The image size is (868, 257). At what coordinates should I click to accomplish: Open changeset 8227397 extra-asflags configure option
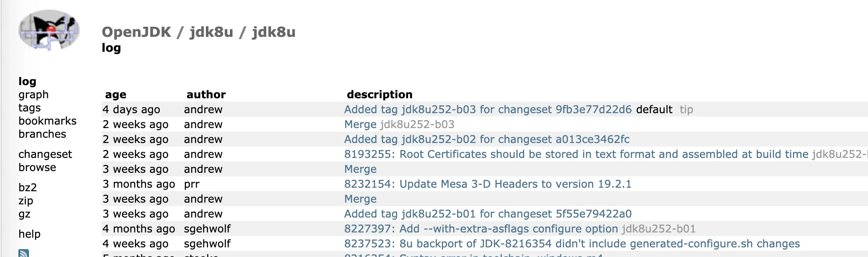click(x=481, y=229)
